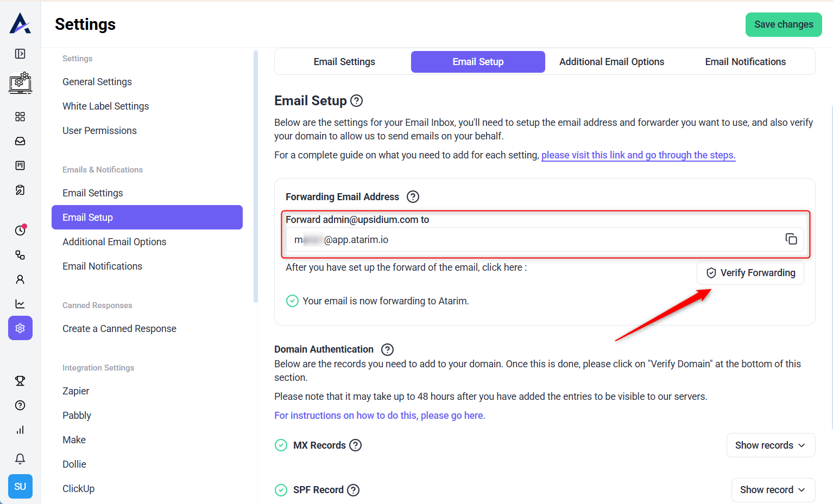833x504 pixels.
Task: Open the inbox tray icon
Action: (20, 141)
